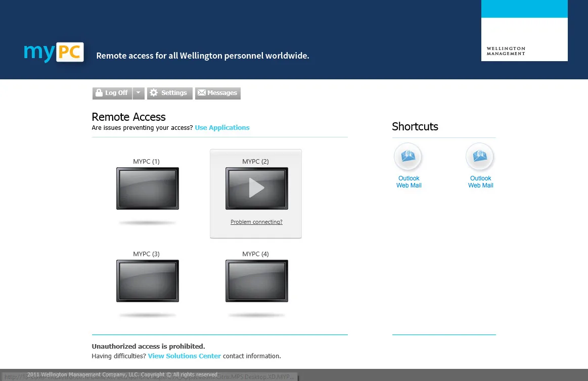Click the MYPC (2) label text

(x=255, y=162)
